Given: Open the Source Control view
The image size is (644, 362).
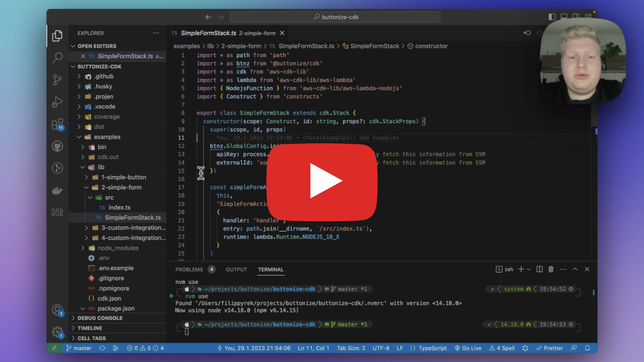Looking at the screenshot, I should [x=57, y=80].
